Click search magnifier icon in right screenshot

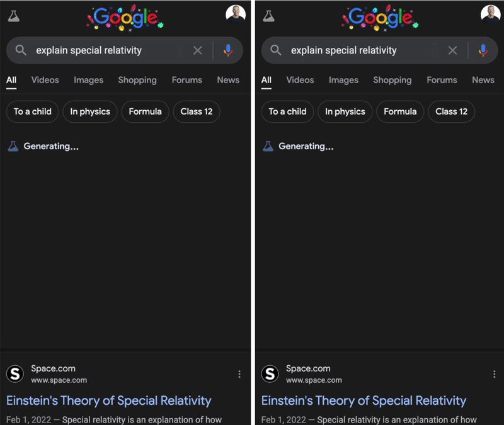point(276,50)
